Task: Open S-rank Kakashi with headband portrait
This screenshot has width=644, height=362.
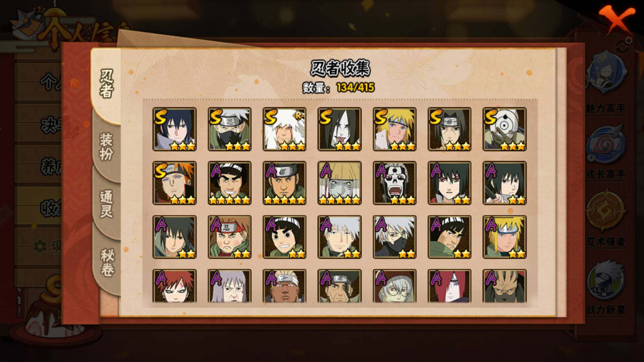Action: point(229,129)
